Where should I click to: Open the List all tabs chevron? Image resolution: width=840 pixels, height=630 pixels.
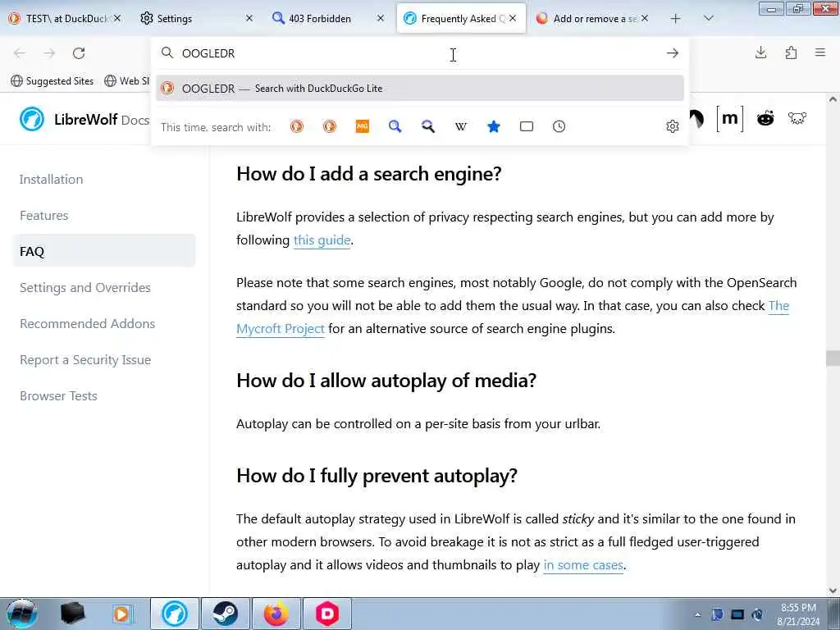coord(708,18)
